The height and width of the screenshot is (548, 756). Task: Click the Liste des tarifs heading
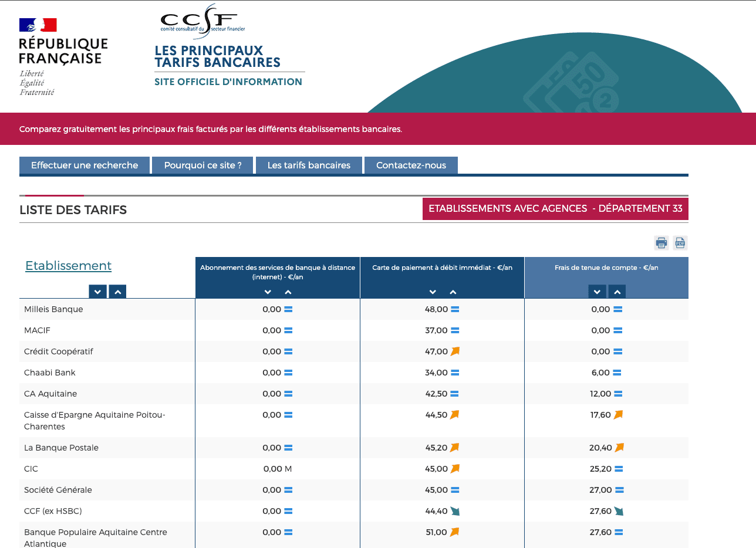(x=73, y=209)
